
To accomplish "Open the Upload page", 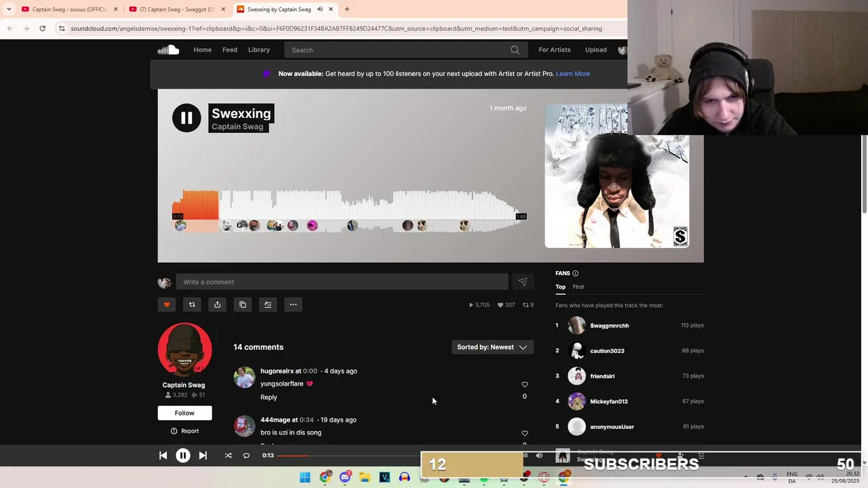I will coord(596,49).
